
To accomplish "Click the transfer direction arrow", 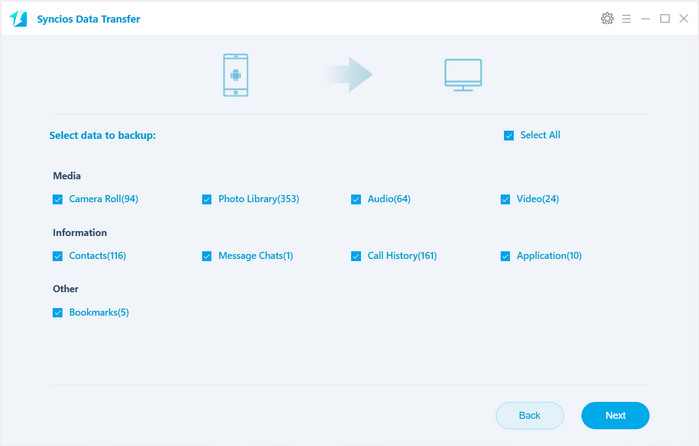I will (x=349, y=75).
